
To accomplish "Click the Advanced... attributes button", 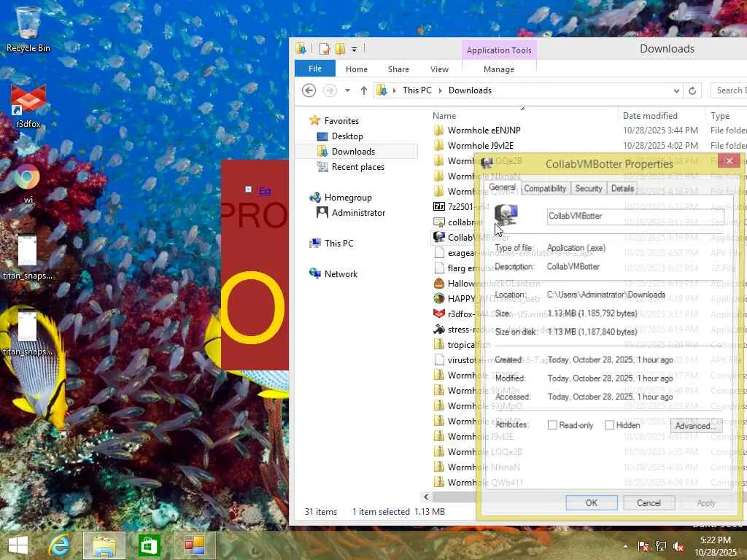I will [x=696, y=426].
